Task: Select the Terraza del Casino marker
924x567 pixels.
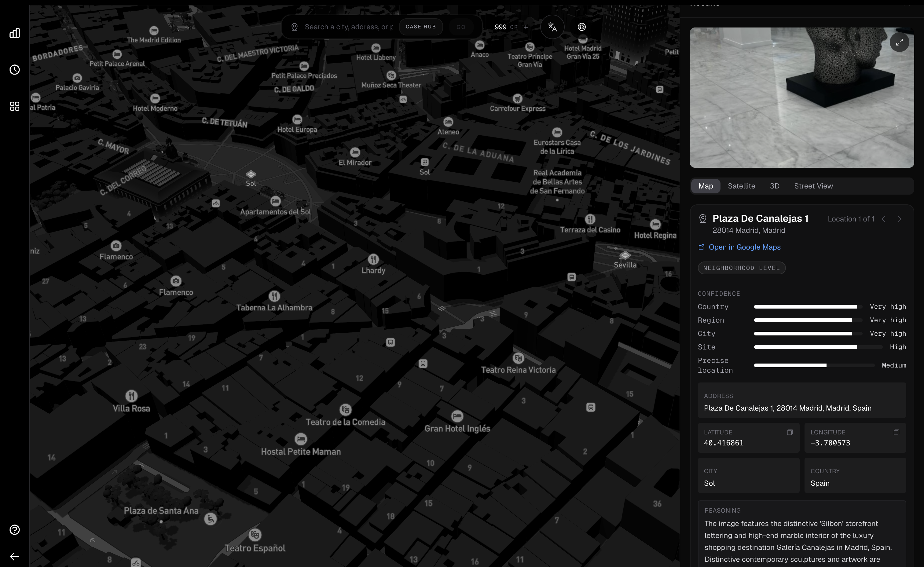Action: [590, 219]
